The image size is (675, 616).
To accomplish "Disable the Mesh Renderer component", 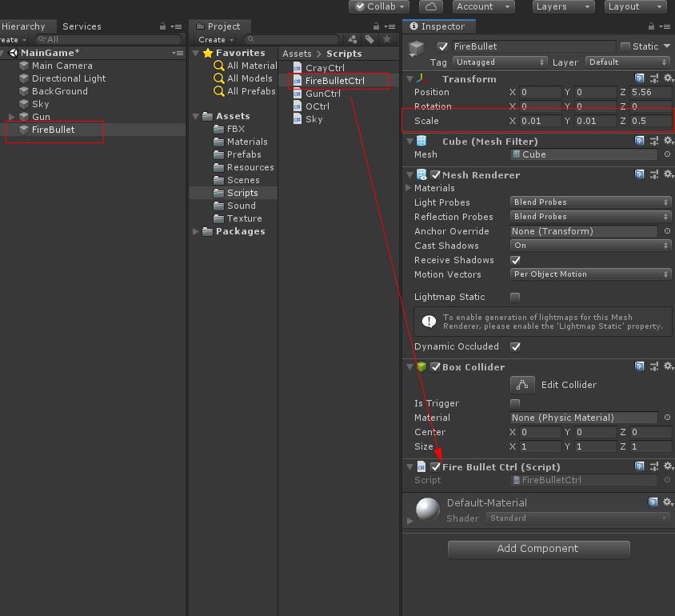I will click(x=435, y=174).
